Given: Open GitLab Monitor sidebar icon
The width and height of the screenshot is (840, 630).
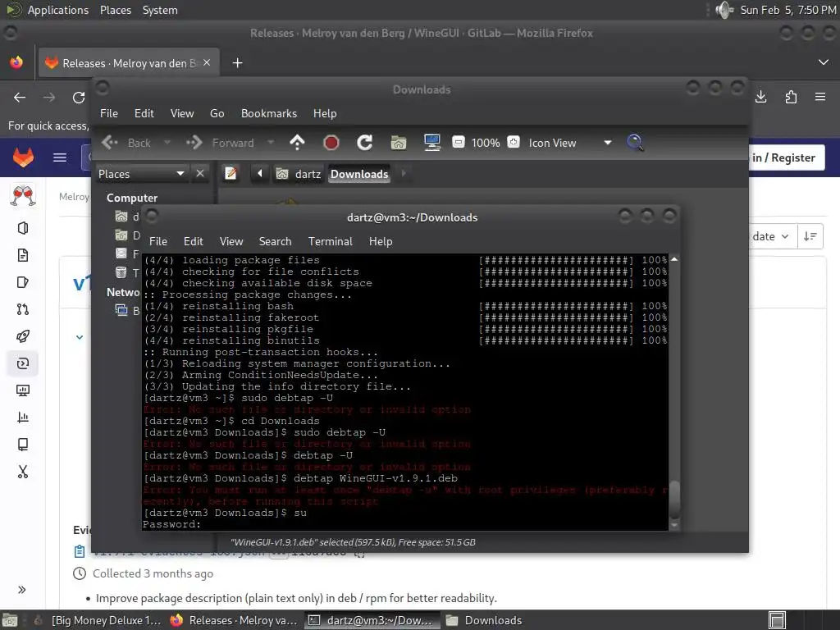Looking at the screenshot, I should (22, 390).
